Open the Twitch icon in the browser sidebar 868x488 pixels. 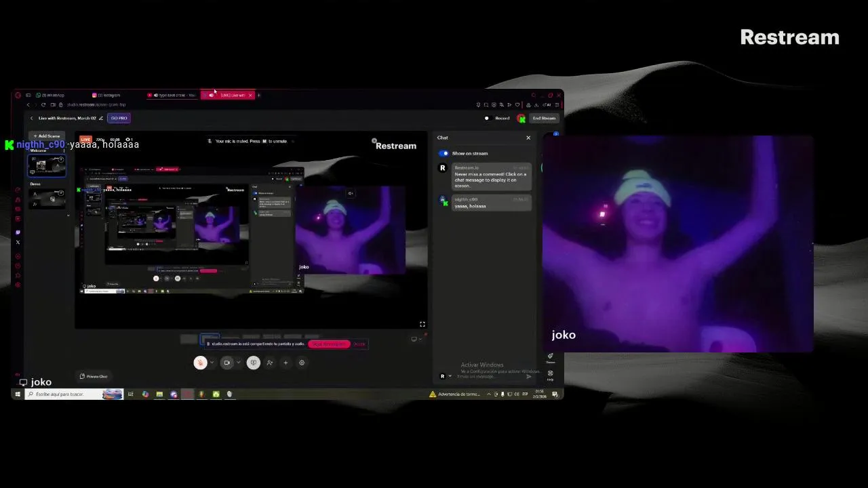pos(18,232)
